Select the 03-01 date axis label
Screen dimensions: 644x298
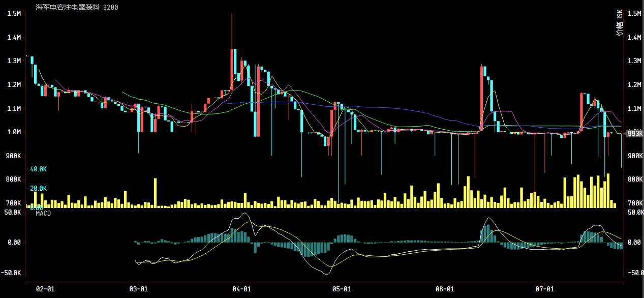coord(138,289)
